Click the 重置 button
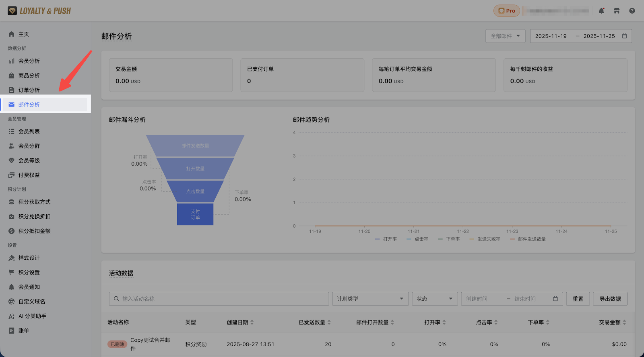This screenshot has width=644, height=357. [578, 299]
